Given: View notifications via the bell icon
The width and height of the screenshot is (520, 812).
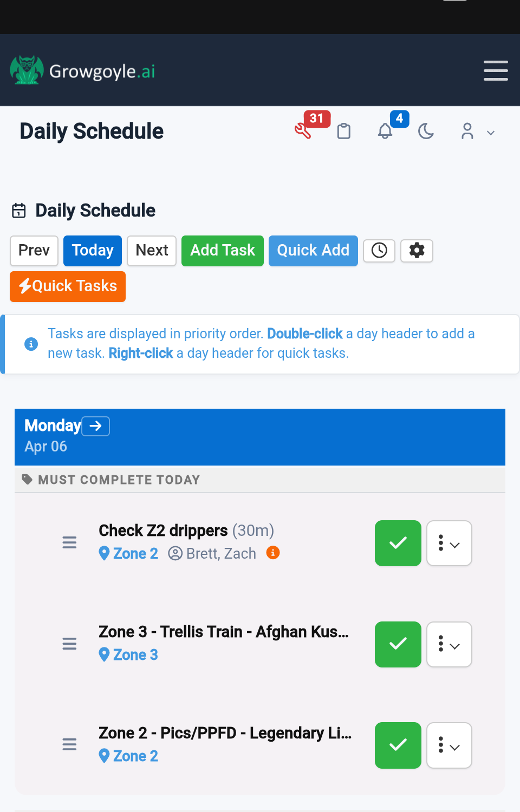Looking at the screenshot, I should click(x=385, y=132).
